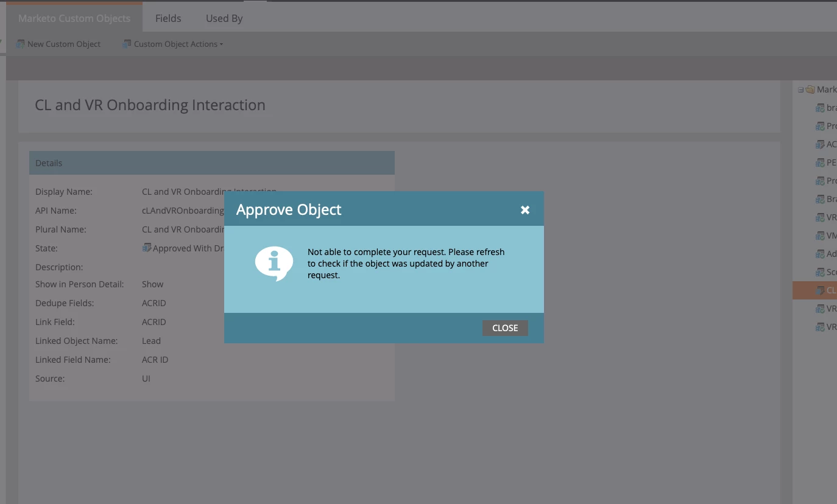Select the capitalised "Bra" tree item
Image resolution: width=837 pixels, height=504 pixels.
[826, 199]
